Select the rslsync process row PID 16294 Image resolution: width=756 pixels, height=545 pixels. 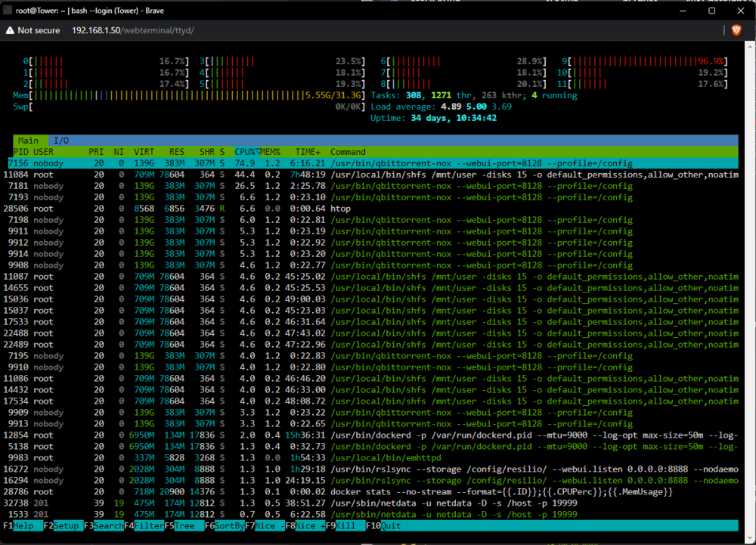[370, 481]
